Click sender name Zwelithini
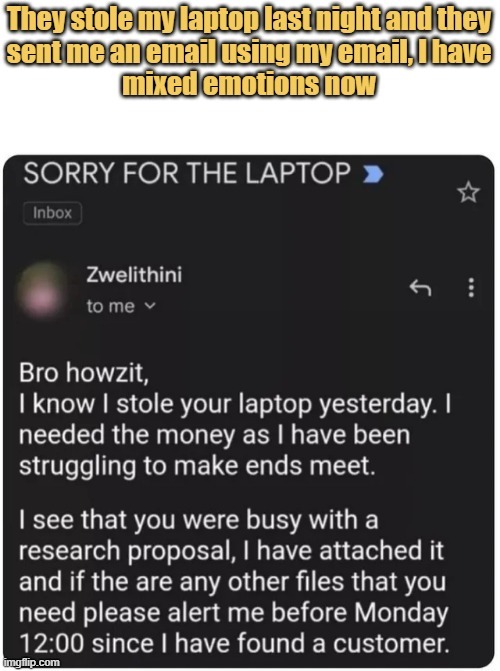 click(134, 274)
